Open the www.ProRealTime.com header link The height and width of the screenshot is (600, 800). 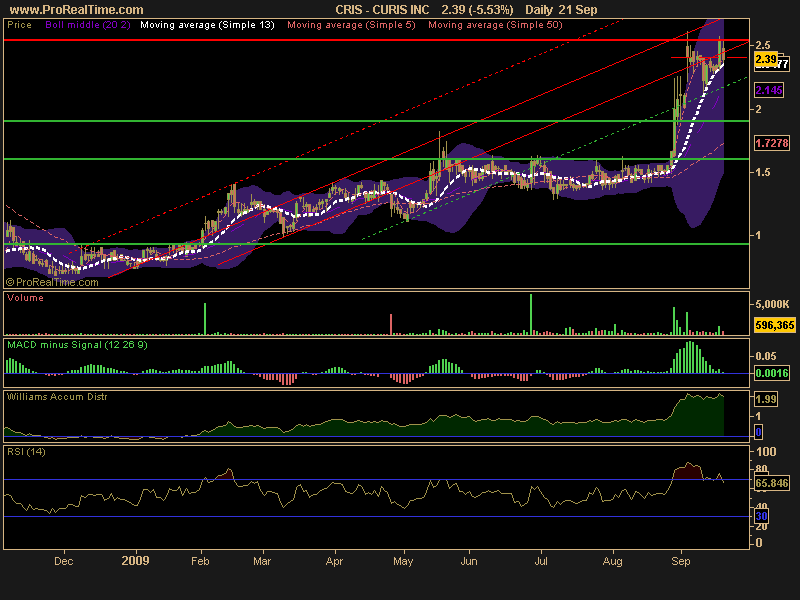click(x=77, y=10)
